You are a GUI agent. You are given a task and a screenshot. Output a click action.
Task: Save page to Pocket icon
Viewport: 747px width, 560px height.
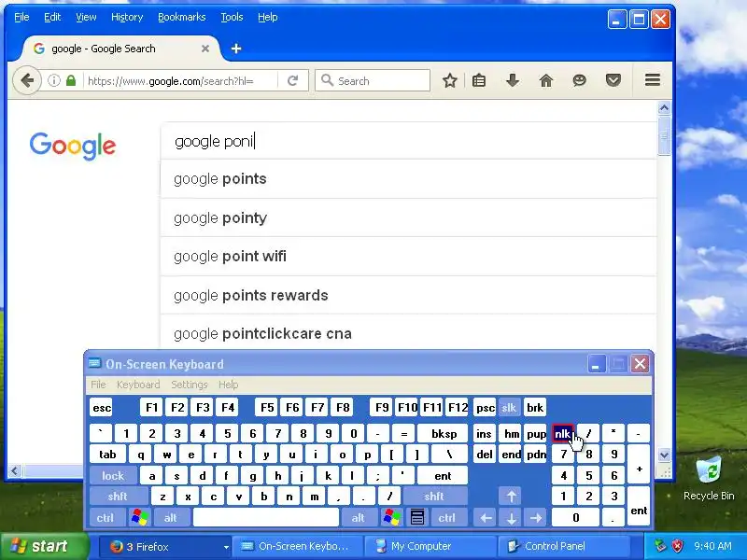coord(613,80)
